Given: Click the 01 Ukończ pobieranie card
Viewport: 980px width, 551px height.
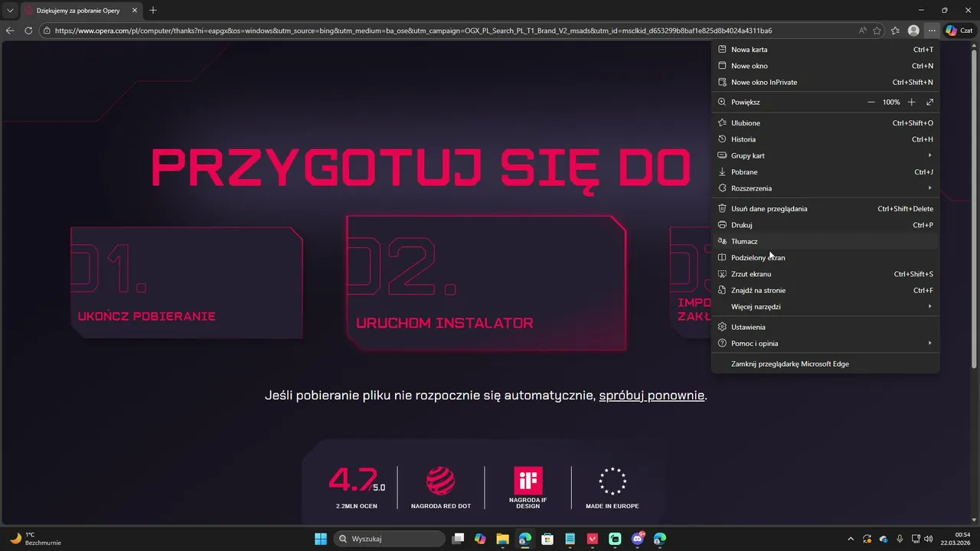Looking at the screenshot, I should [186, 282].
